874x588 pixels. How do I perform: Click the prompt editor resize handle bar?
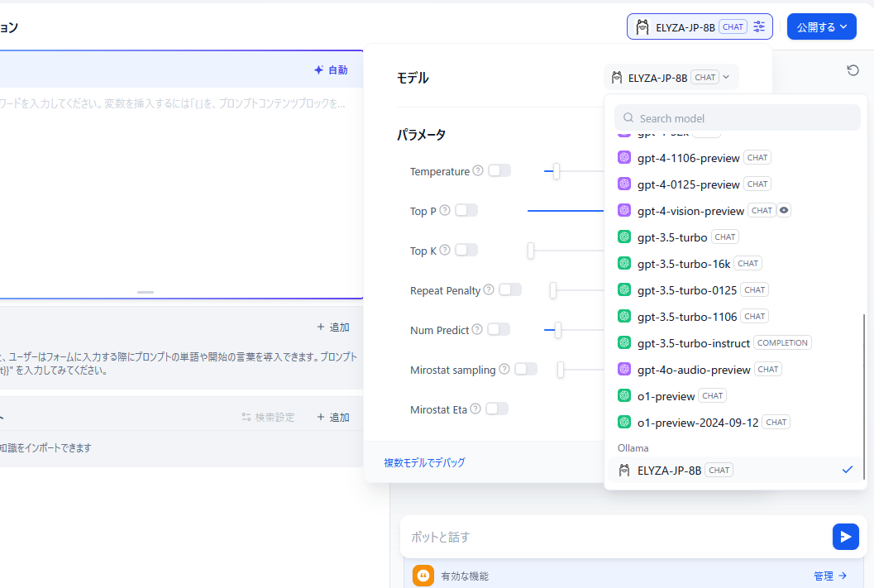146,292
